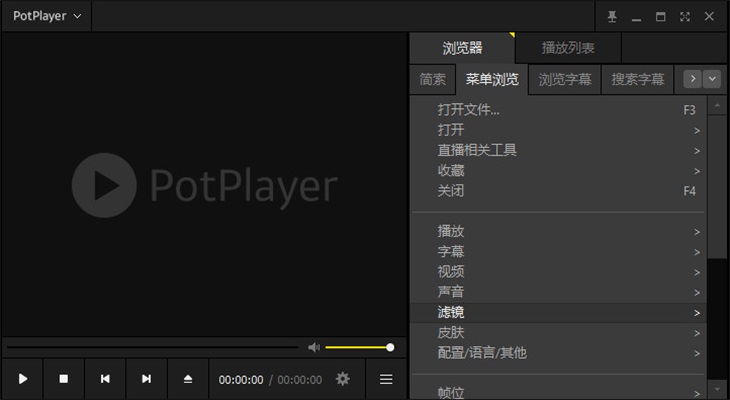Pin the window always on top
The width and height of the screenshot is (730, 400).
(x=612, y=17)
